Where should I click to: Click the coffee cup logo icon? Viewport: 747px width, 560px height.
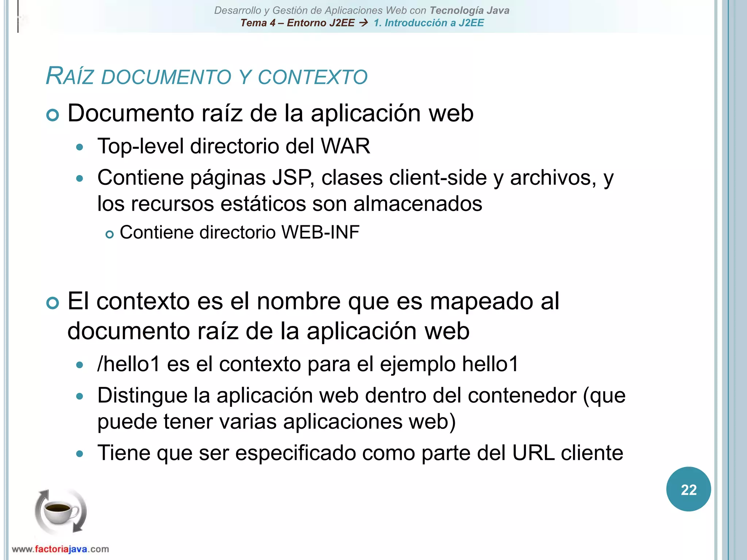click(61, 512)
